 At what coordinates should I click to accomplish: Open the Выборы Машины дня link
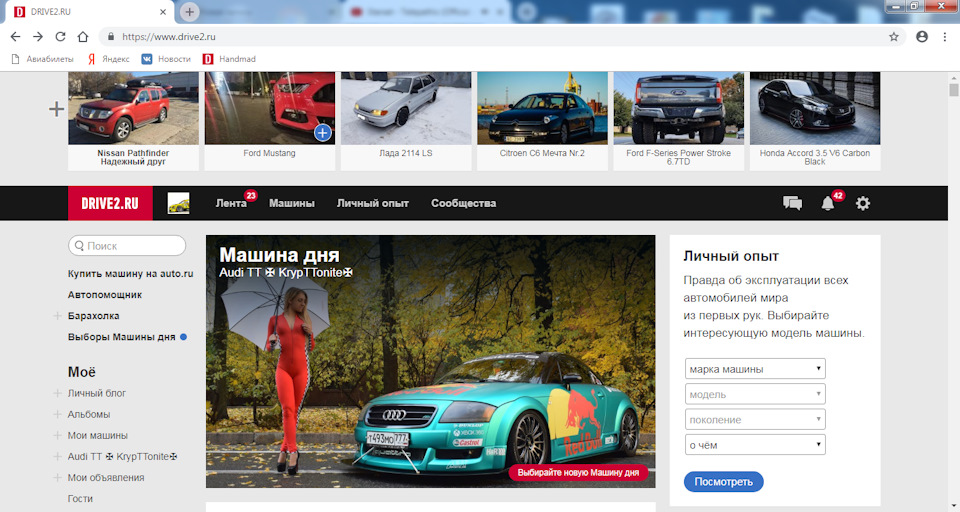pyautogui.click(x=122, y=337)
